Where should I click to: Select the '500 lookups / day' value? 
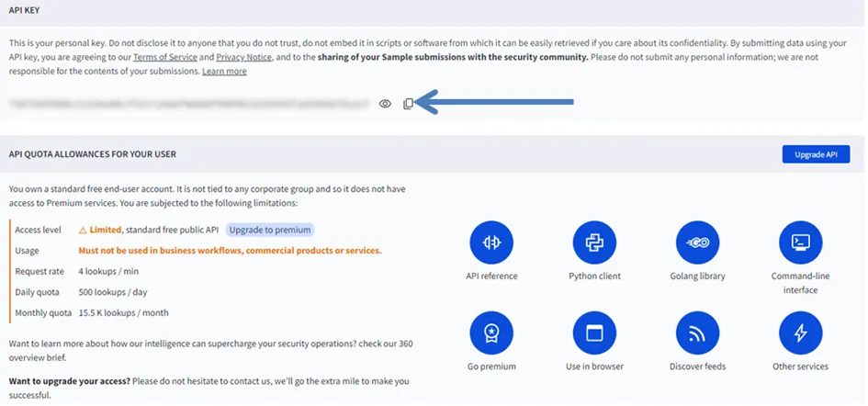pos(113,292)
